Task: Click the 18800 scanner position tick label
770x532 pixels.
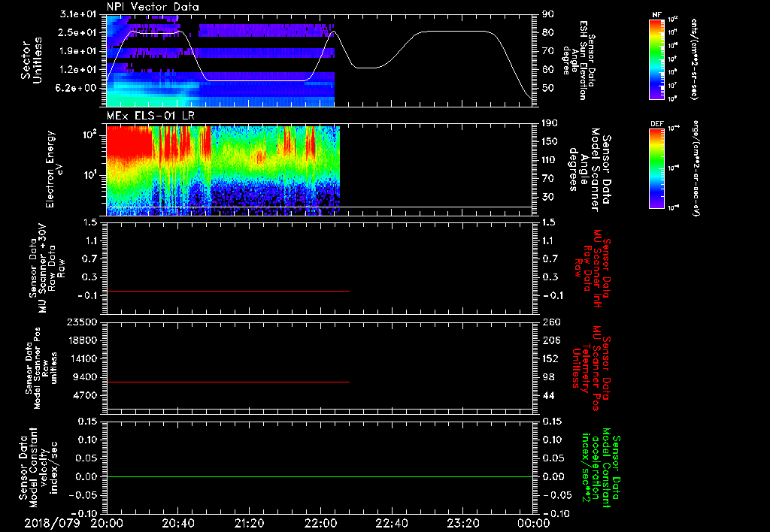Action: pyautogui.click(x=81, y=340)
